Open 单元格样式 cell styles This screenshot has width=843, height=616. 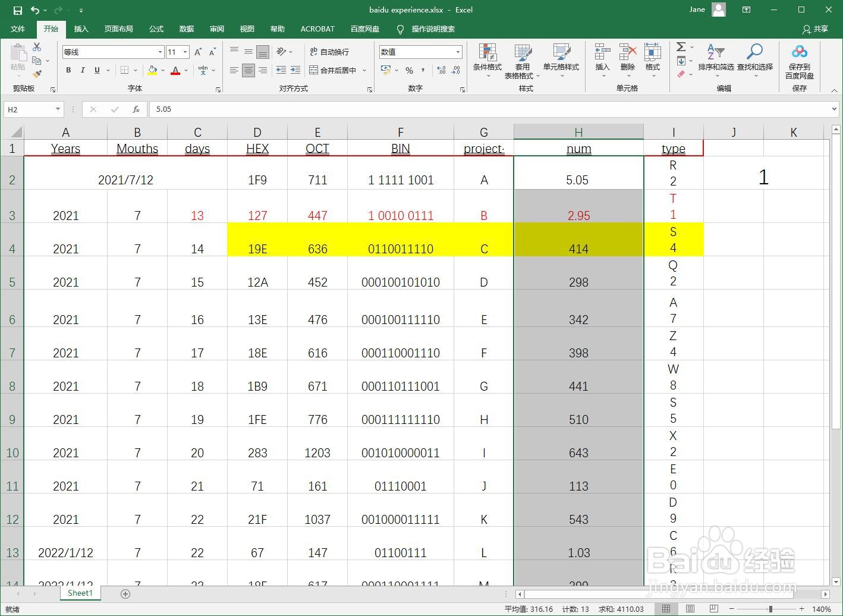[561, 61]
